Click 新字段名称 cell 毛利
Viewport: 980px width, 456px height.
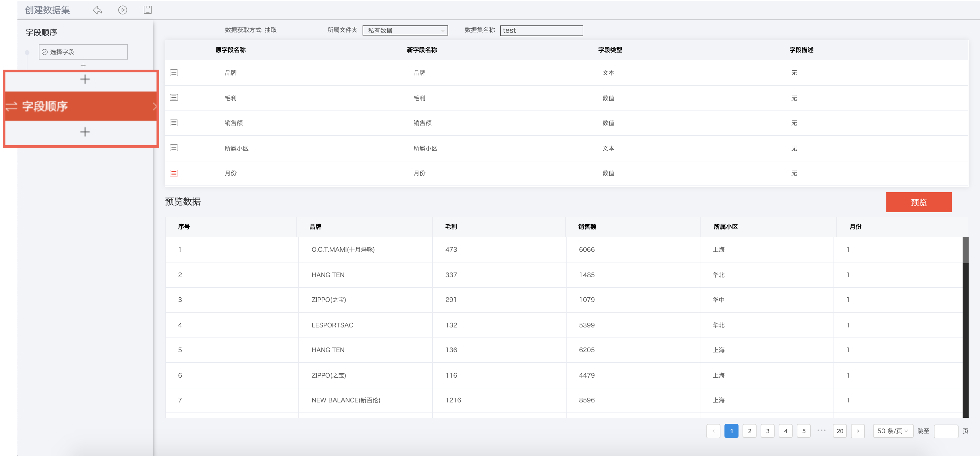pyautogui.click(x=419, y=98)
